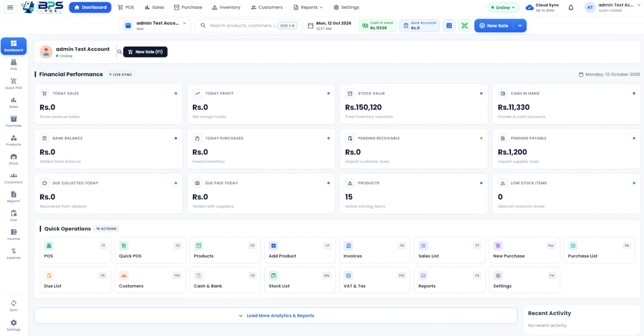Open Expense in left sidebar
This screenshot has width=644, height=336.
click(x=13, y=253)
